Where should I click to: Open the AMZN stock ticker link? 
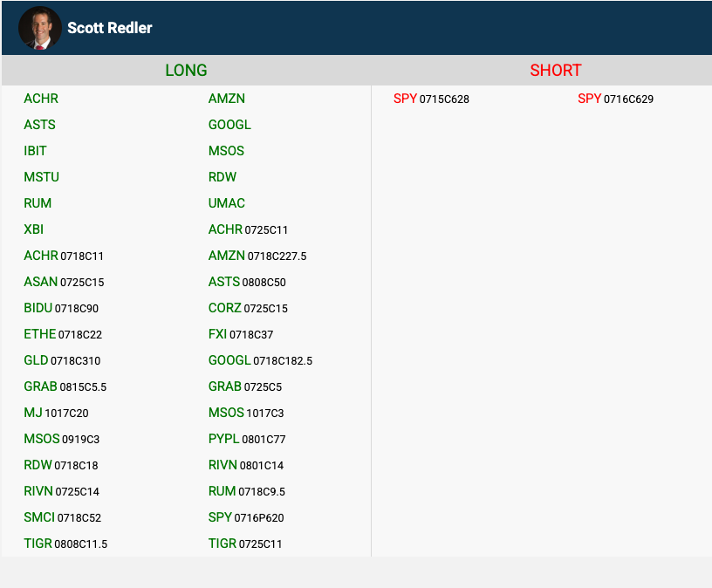(226, 99)
